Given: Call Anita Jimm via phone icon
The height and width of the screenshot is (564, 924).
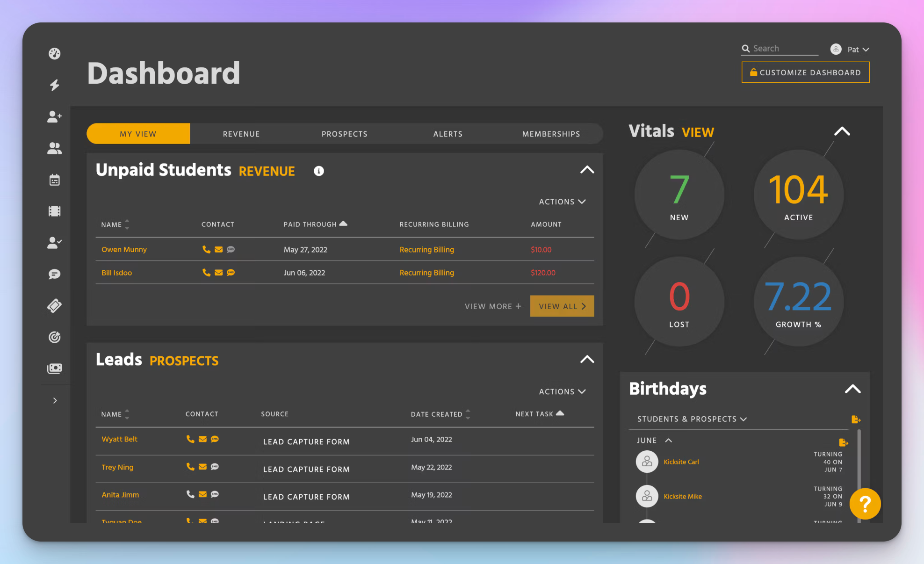Looking at the screenshot, I should (x=190, y=494).
